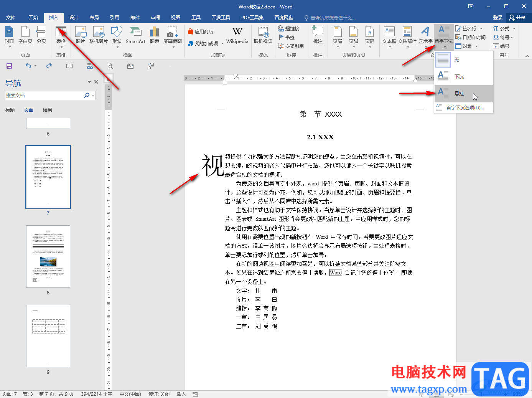This screenshot has width=532, height=398.
Task: Open drop cap options (首字下沉选项)
Action: tap(464, 108)
